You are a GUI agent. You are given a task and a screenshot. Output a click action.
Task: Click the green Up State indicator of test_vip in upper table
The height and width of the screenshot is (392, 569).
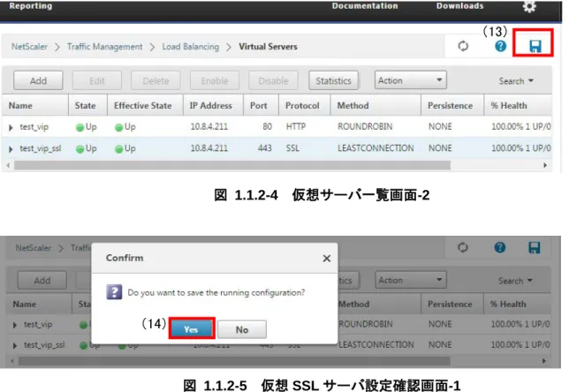tap(80, 127)
